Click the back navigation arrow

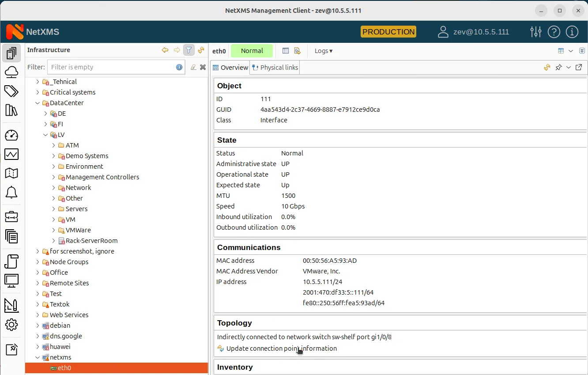(x=165, y=50)
